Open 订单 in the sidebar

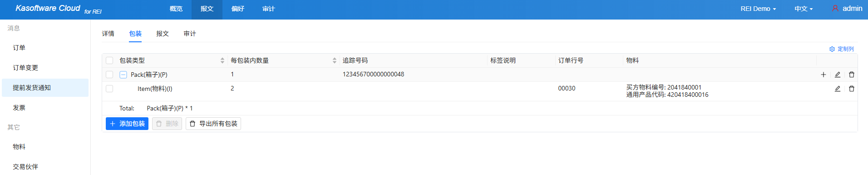tap(45, 48)
